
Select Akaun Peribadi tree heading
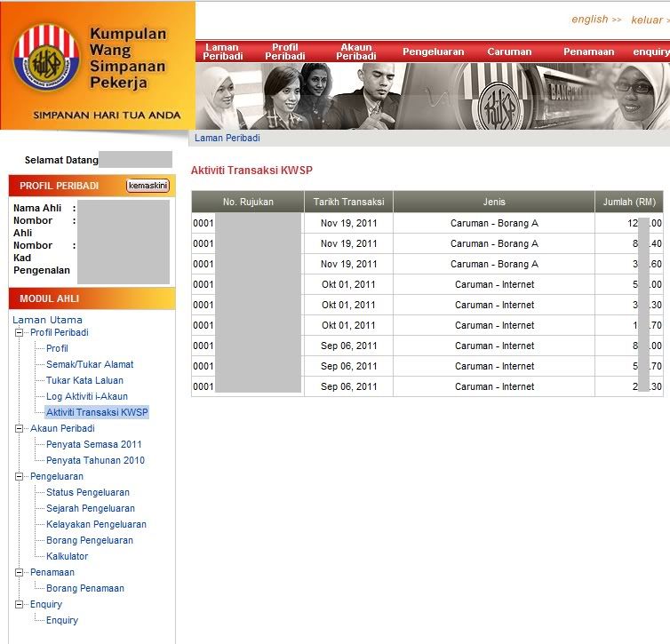[x=62, y=428]
